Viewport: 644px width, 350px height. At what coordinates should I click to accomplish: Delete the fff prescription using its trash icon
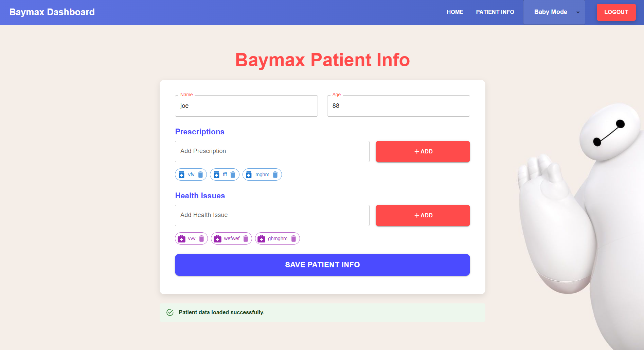233,174
